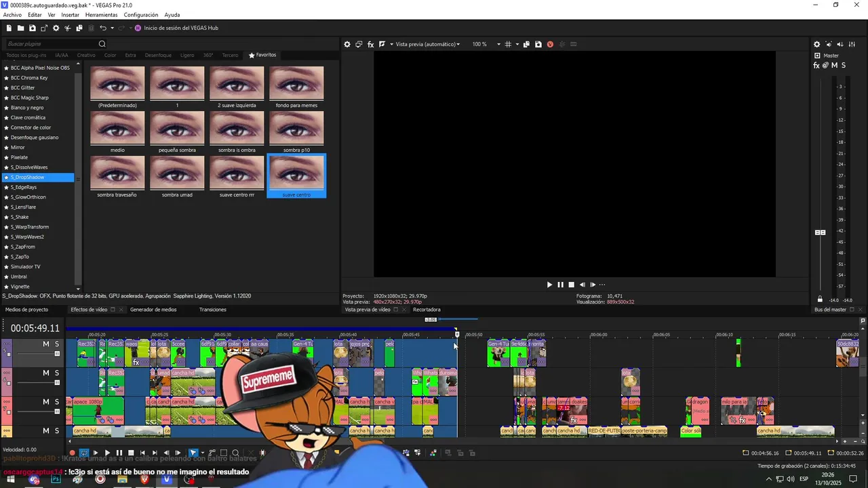Toggle preview on external monitor icon
This screenshot has width=868, height=488.
359,44
